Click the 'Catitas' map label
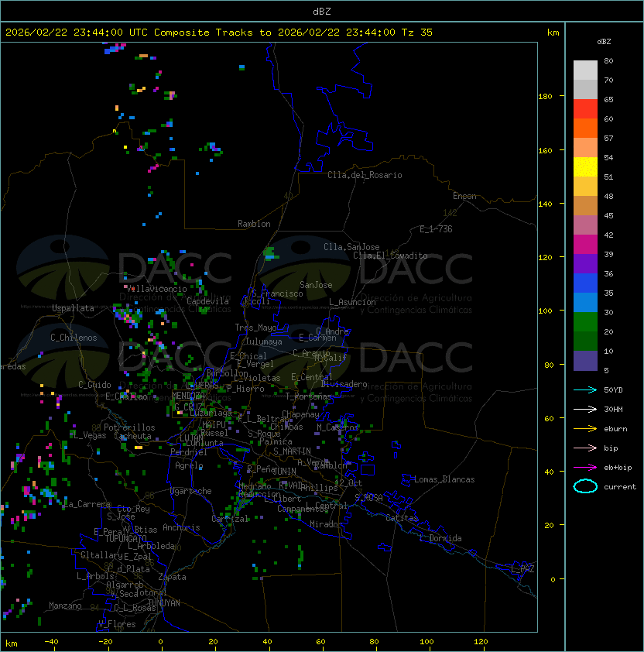The width and height of the screenshot is (644, 652). coord(402,518)
